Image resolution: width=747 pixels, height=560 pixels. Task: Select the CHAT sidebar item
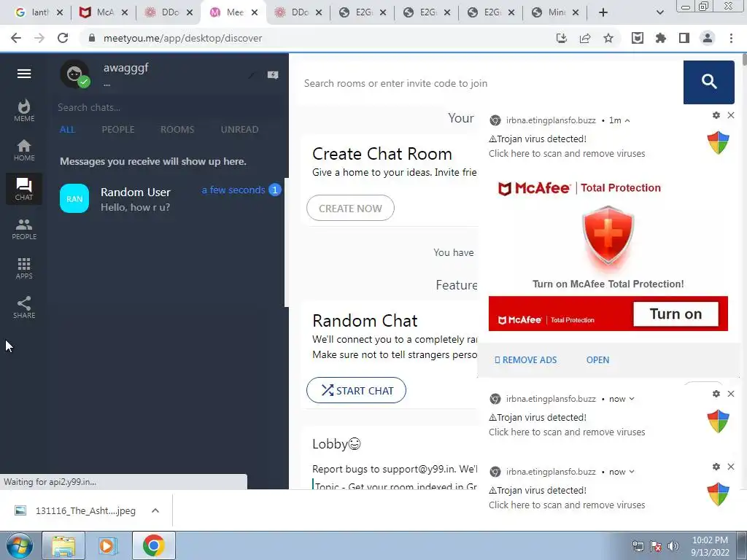coord(24,189)
